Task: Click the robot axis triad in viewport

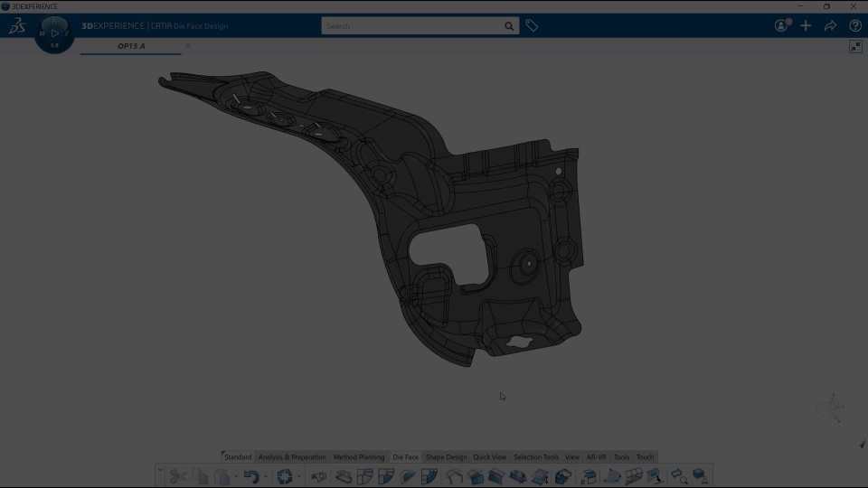Action: pyautogui.click(x=831, y=408)
